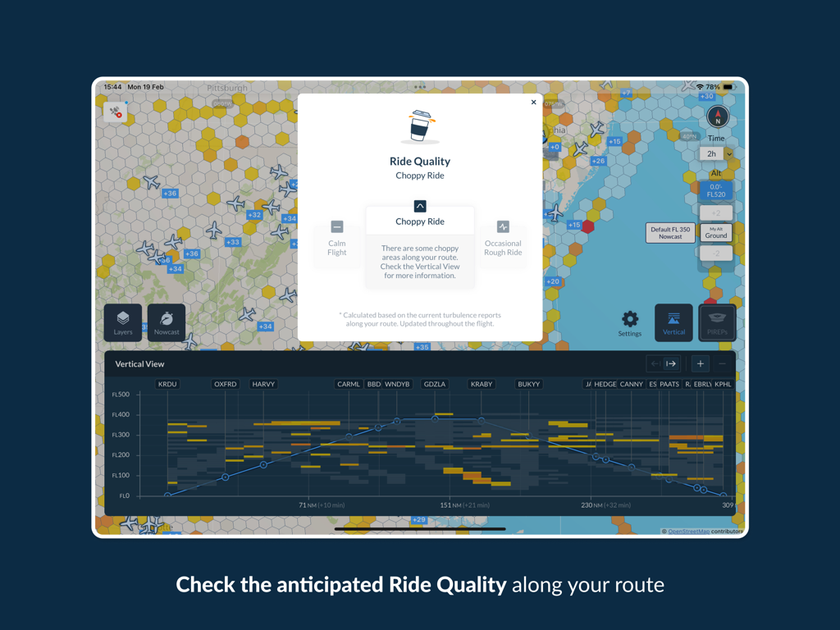
Task: Tap the +26 aircraft altitude tag
Action: coord(598,161)
